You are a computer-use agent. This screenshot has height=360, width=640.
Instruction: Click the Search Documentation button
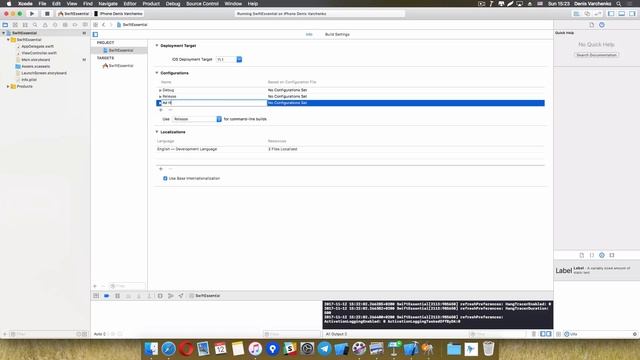point(596,55)
